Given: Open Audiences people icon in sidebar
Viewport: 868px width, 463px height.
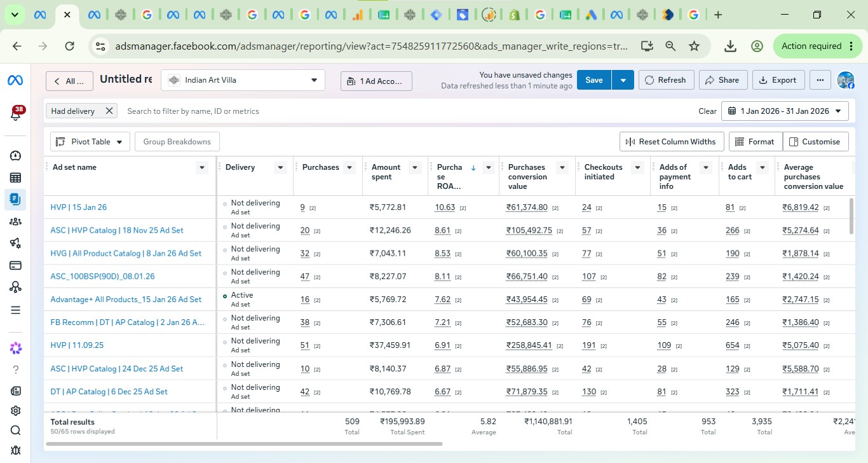Looking at the screenshot, I should 15,222.
